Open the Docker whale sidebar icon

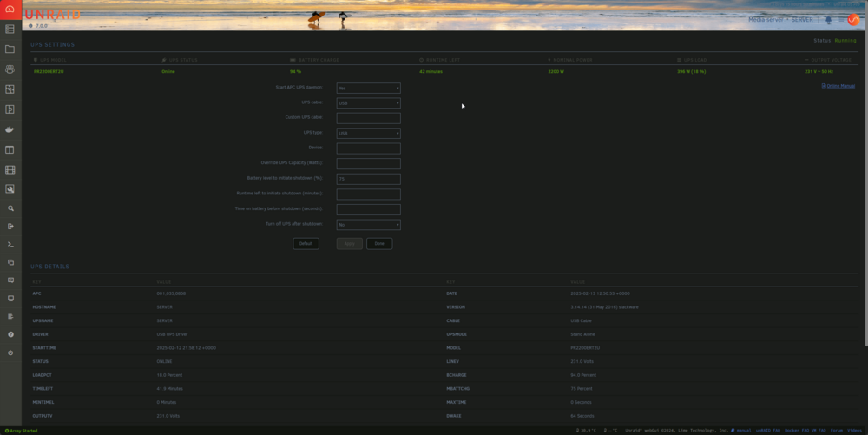(10, 129)
